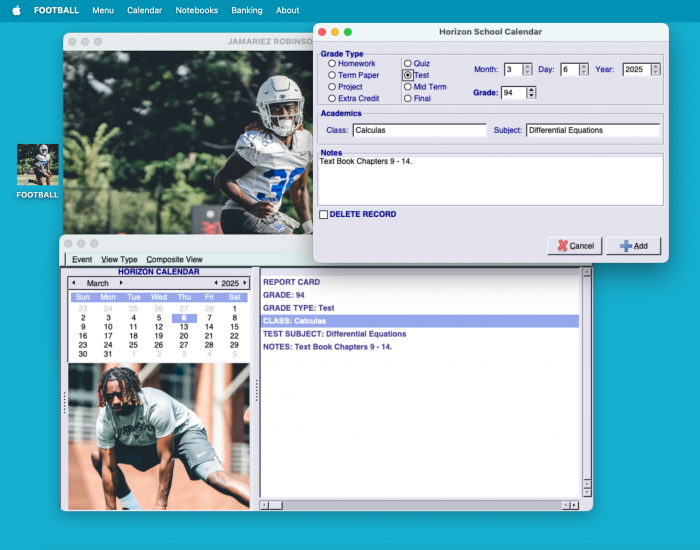700x550 pixels.
Task: Advance to next month after March
Action: click(121, 283)
